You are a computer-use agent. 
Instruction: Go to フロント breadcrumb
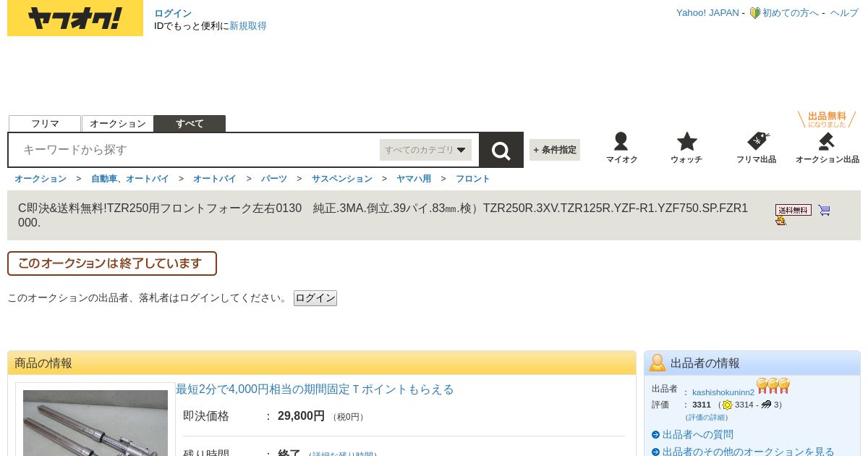click(473, 179)
